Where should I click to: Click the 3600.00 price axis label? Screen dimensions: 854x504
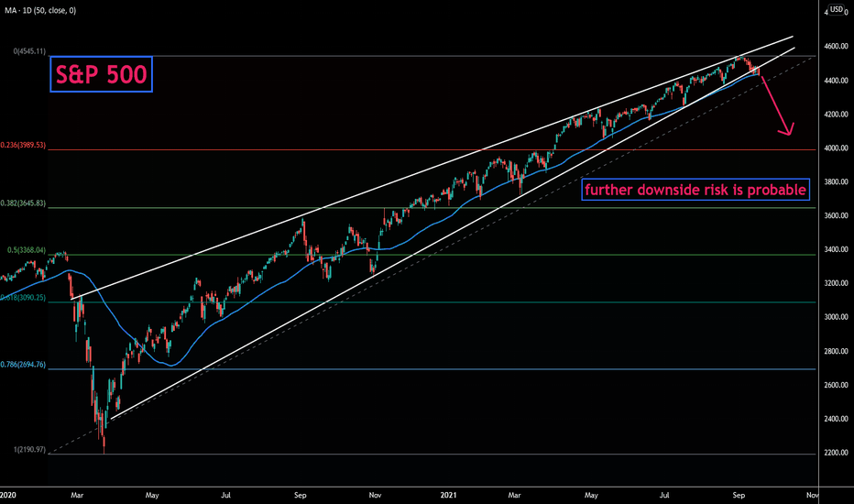click(x=836, y=215)
